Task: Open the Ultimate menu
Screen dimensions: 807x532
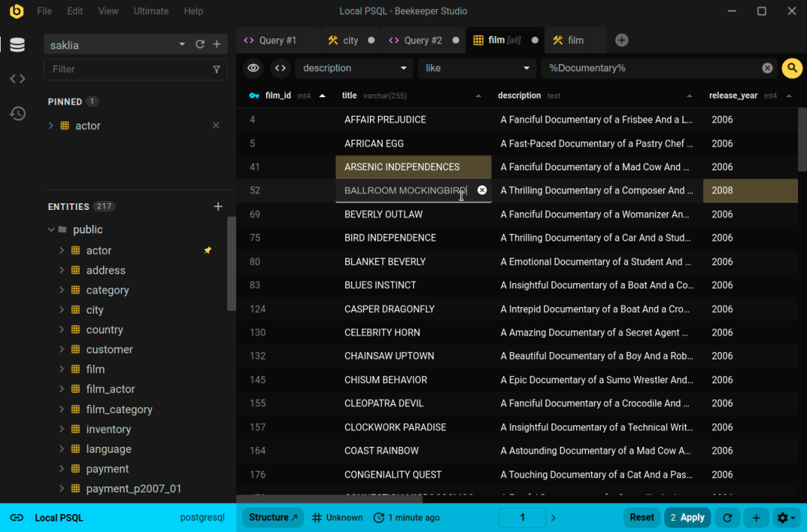Action: point(151,11)
